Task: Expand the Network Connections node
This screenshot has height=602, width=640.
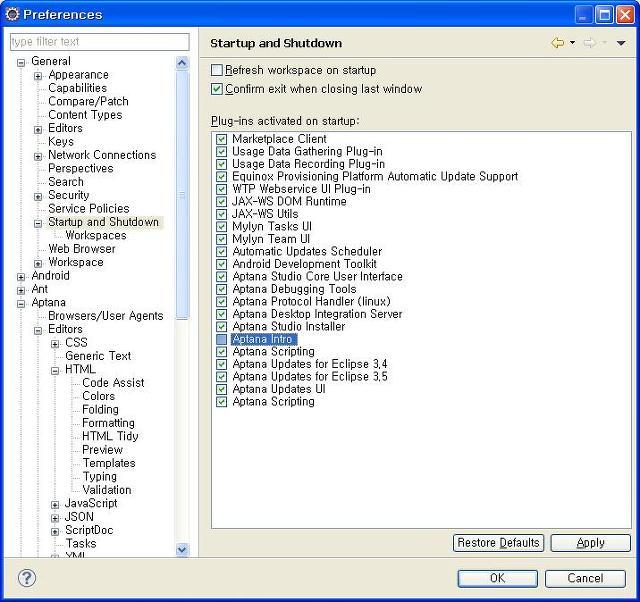Action: pos(38,156)
